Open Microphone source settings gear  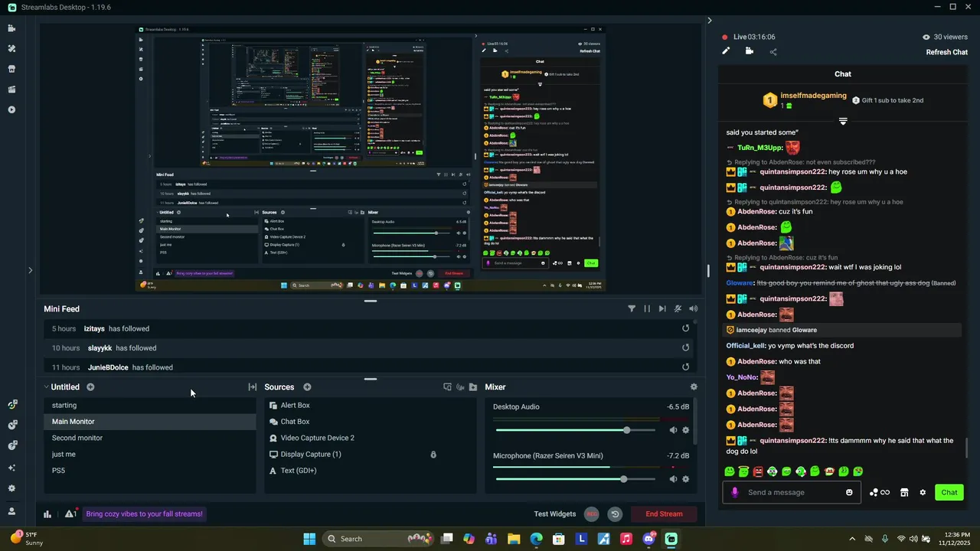685,479
